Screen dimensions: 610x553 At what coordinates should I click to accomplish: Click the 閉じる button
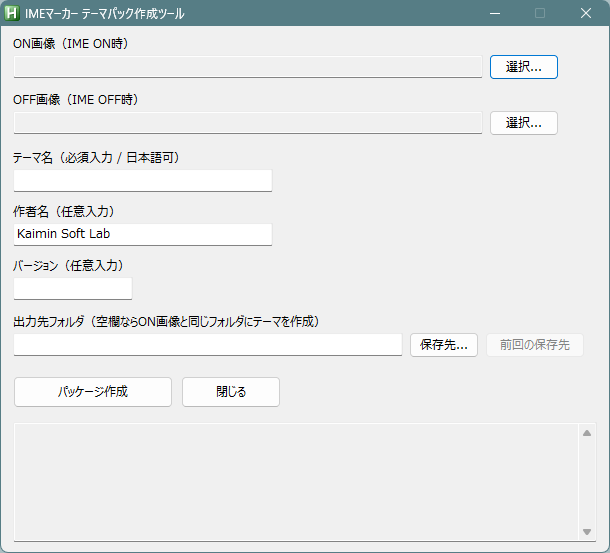tap(231, 392)
